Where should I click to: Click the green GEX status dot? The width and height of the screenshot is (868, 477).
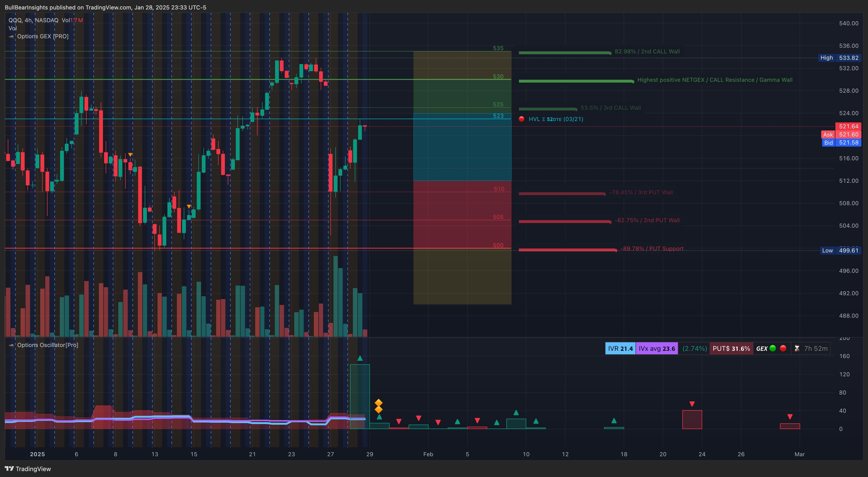point(773,348)
